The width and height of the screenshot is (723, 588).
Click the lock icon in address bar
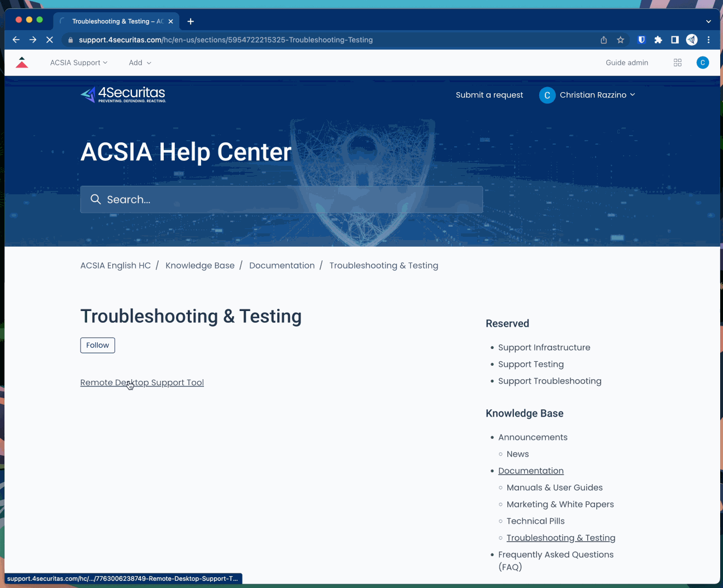[x=70, y=40]
